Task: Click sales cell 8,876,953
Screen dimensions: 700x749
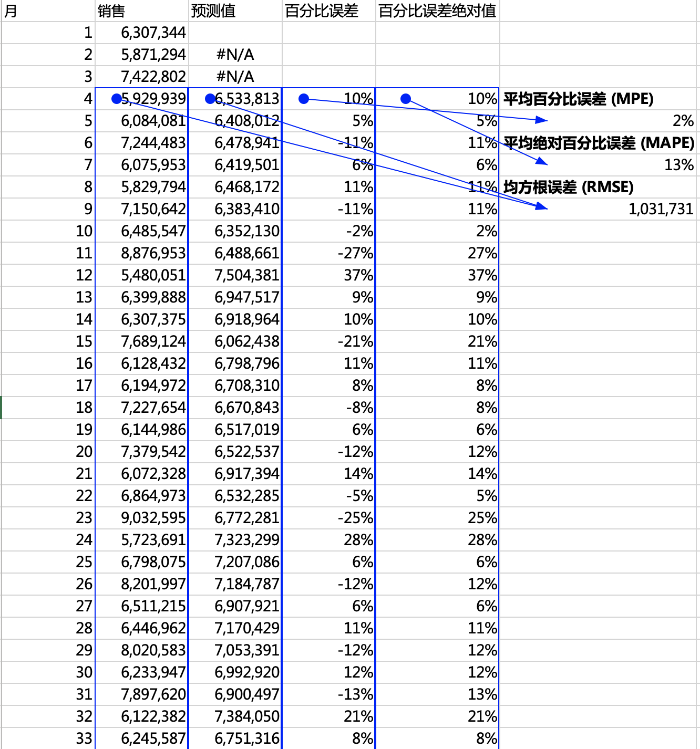Action: (x=141, y=253)
